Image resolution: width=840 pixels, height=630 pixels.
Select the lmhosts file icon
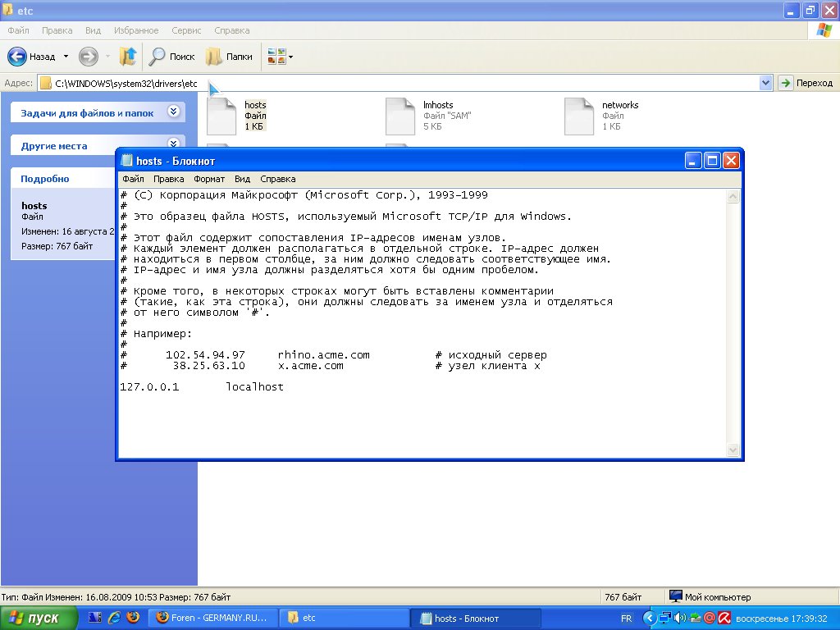[400, 116]
